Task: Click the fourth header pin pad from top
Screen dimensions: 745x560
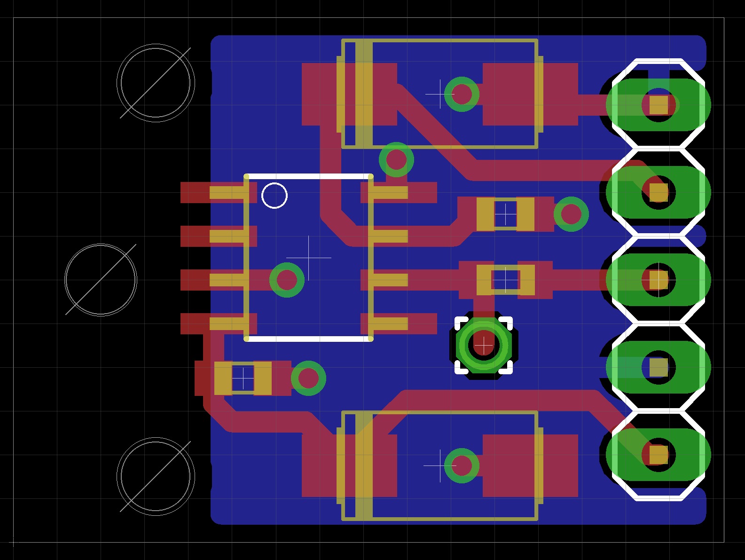Action: click(x=659, y=367)
